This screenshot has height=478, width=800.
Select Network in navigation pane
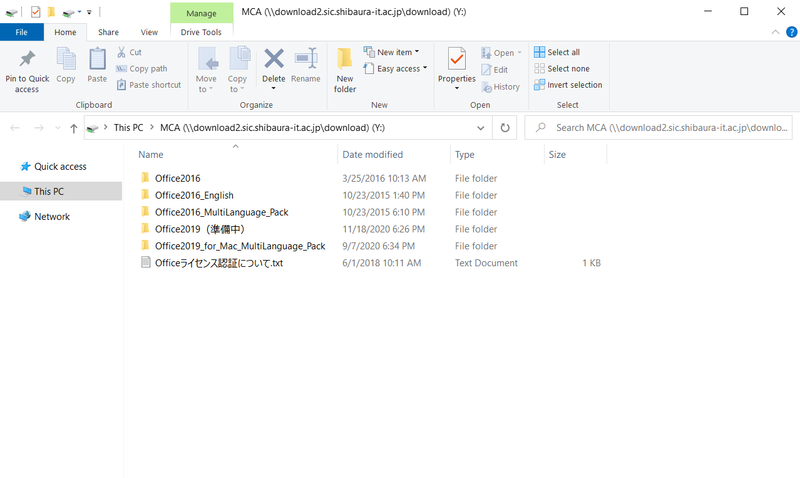pos(52,216)
